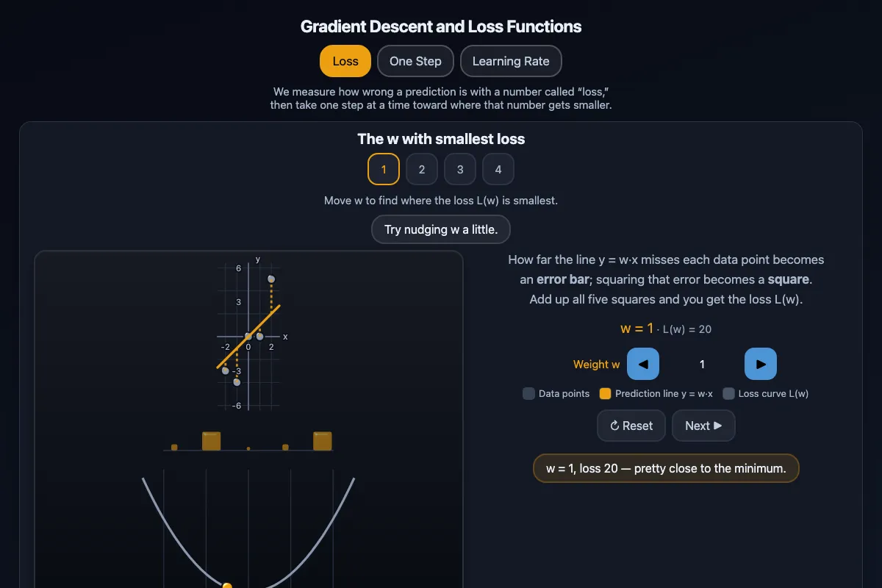Open the One Step tab
Screen dimensions: 882x588
[x=415, y=61]
